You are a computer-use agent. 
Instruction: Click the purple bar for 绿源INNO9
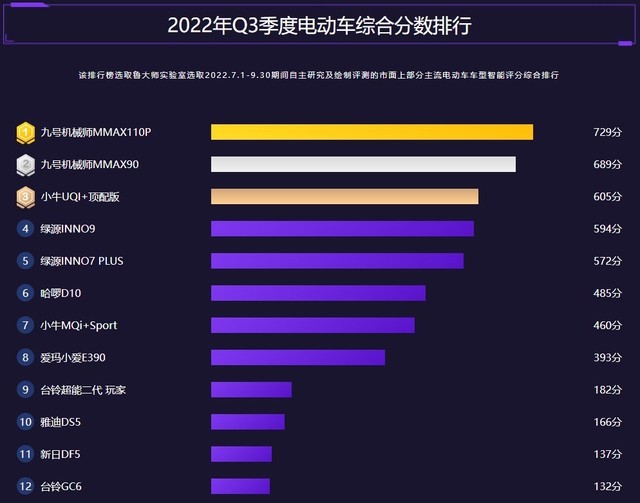point(342,229)
